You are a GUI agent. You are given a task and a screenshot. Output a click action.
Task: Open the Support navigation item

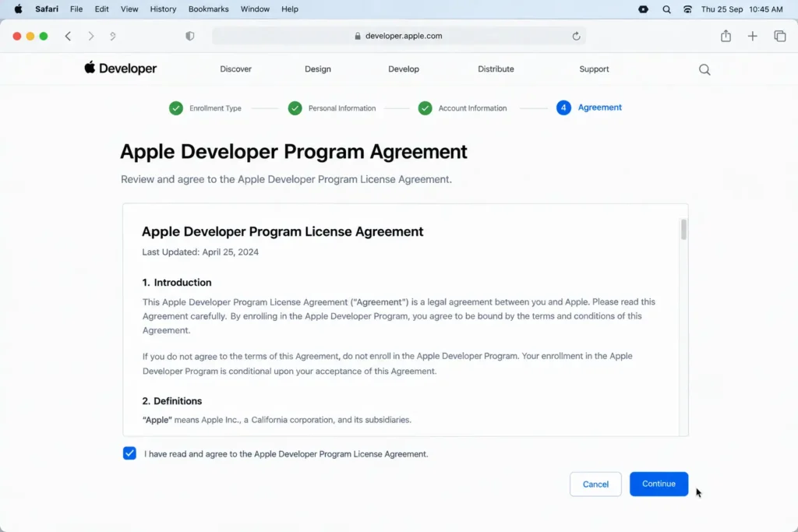click(594, 69)
